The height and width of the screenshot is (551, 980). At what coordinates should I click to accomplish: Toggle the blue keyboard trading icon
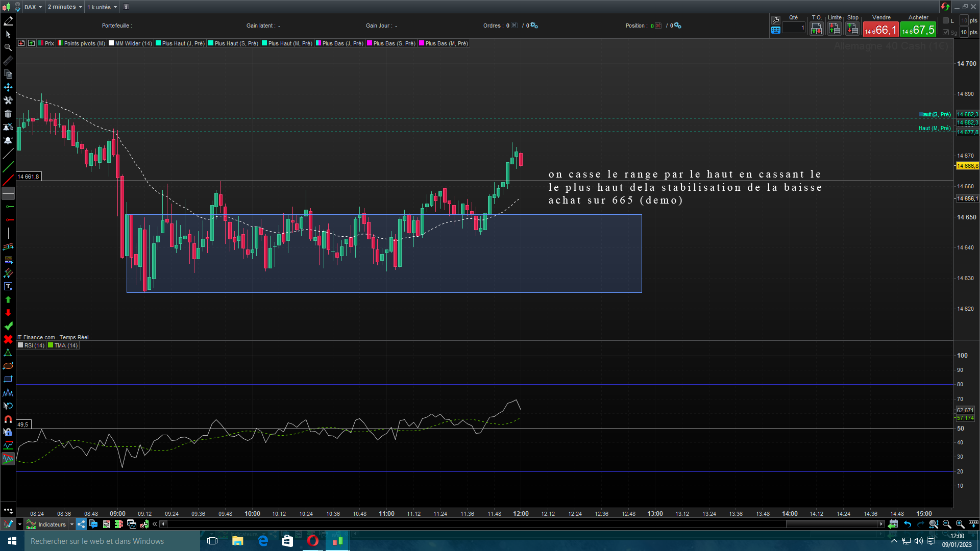pyautogui.click(x=776, y=30)
